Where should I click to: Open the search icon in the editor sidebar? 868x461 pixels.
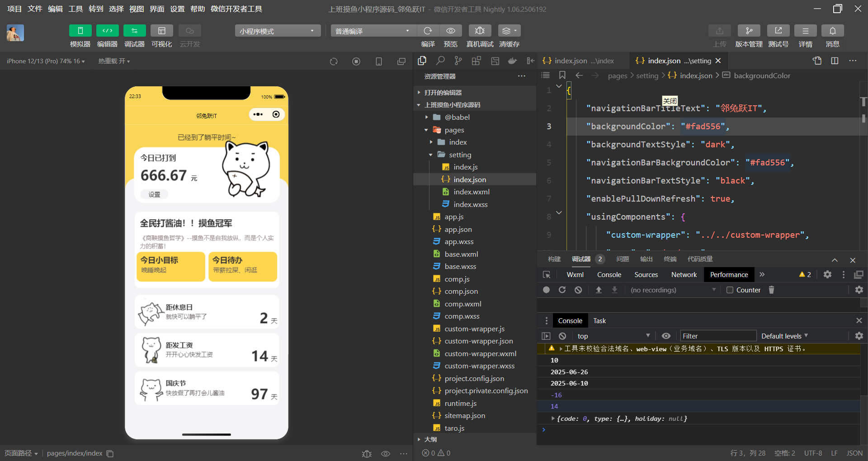440,61
